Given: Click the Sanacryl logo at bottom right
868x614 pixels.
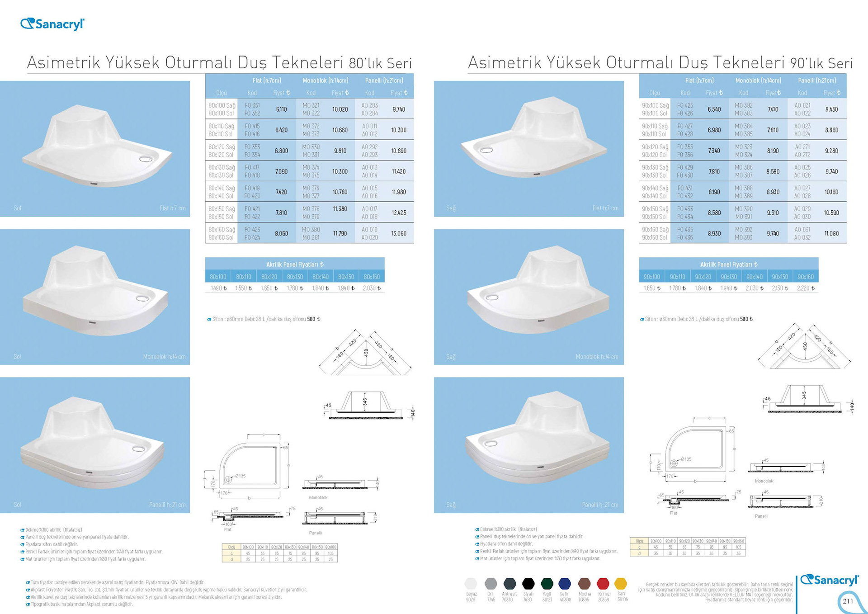Looking at the screenshot, I should (829, 580).
